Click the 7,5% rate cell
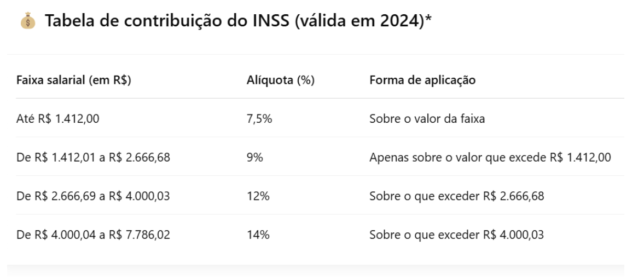 tap(259, 119)
